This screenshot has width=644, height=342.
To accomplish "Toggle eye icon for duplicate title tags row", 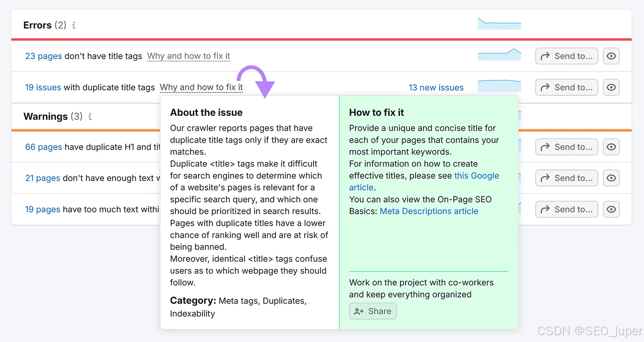I will (x=611, y=87).
